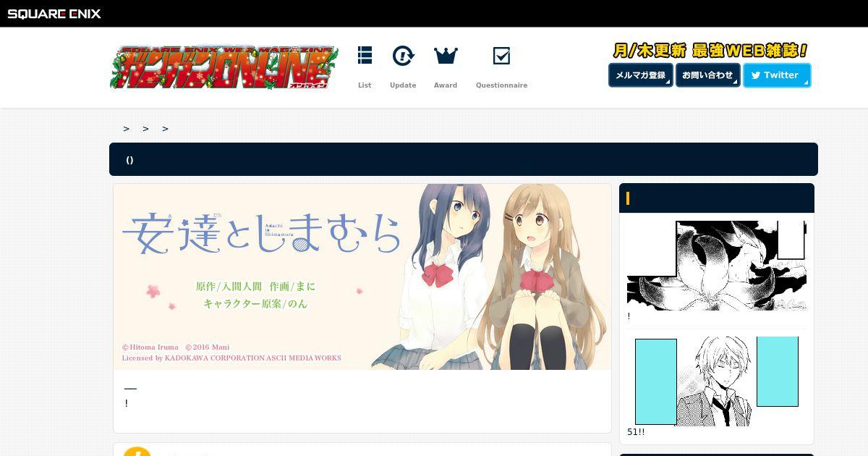The image size is (868, 456).
Task: Click the お問い合わせ button
Action: tap(708, 75)
